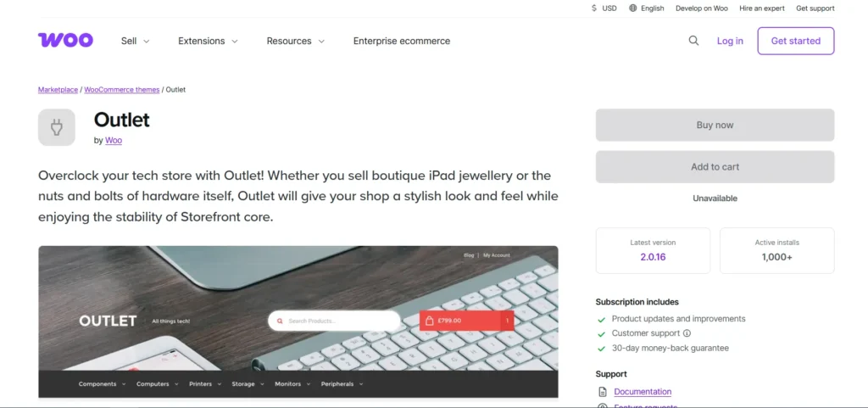
Task: Open the search magnifier icon
Action: click(693, 41)
